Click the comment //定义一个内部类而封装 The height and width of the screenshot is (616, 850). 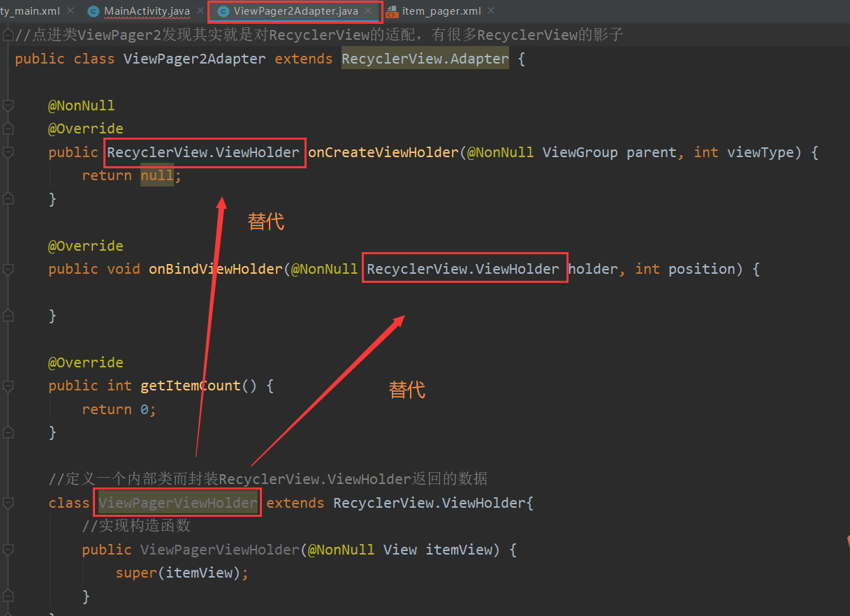click(268, 479)
